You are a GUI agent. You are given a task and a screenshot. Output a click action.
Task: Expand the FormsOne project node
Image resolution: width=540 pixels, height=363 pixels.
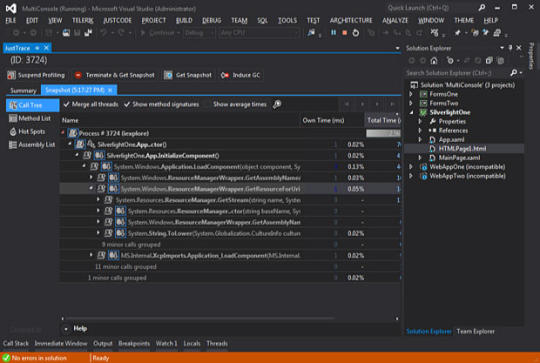pos(411,94)
